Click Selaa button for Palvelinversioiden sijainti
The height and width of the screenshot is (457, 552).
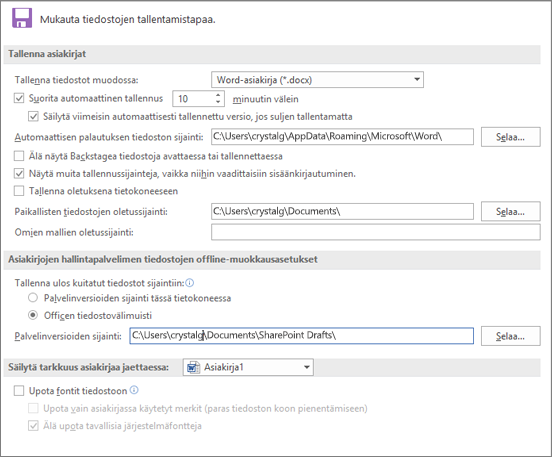[510, 336]
